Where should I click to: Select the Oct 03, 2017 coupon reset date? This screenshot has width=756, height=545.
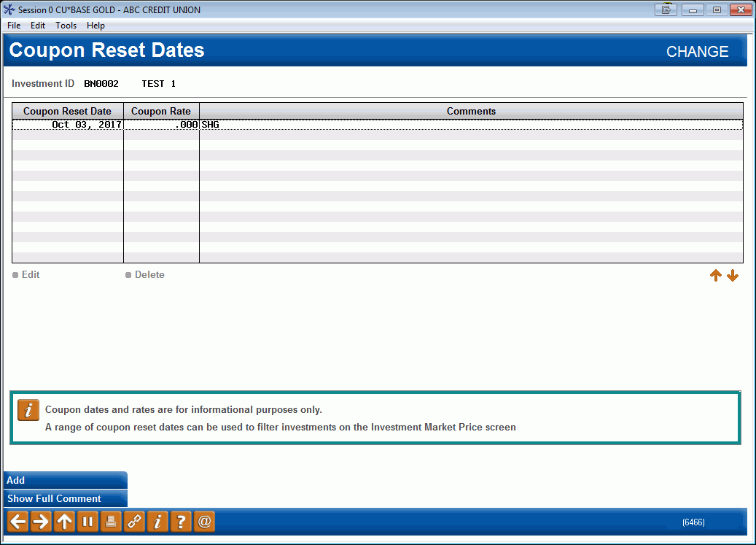click(x=68, y=125)
